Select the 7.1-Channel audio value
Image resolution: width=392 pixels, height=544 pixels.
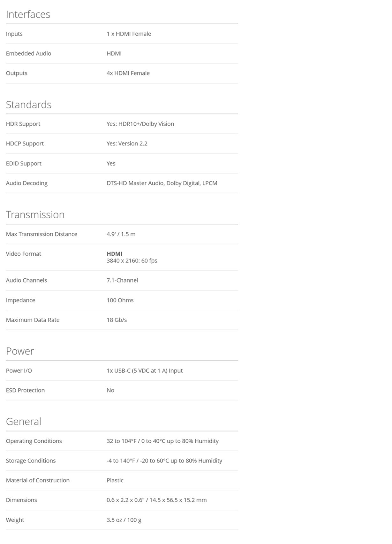pos(122,280)
